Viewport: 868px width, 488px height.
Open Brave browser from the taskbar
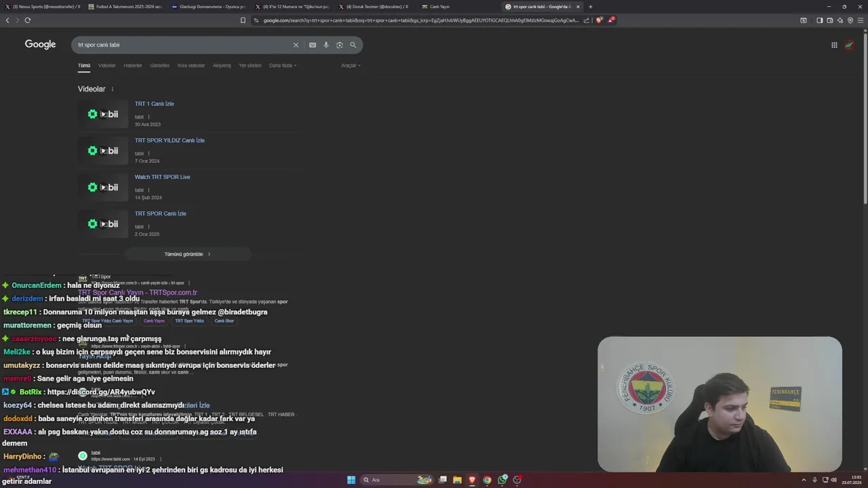[472, 480]
